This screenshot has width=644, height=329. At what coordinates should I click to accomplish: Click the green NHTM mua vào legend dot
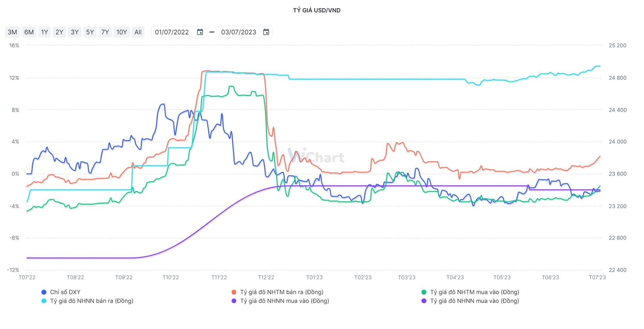pos(424,292)
